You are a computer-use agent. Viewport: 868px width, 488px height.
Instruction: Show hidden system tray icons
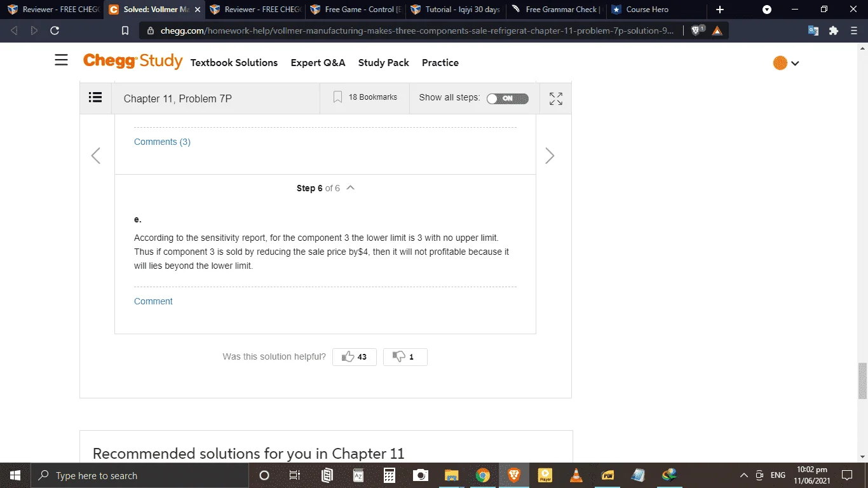[744, 475]
